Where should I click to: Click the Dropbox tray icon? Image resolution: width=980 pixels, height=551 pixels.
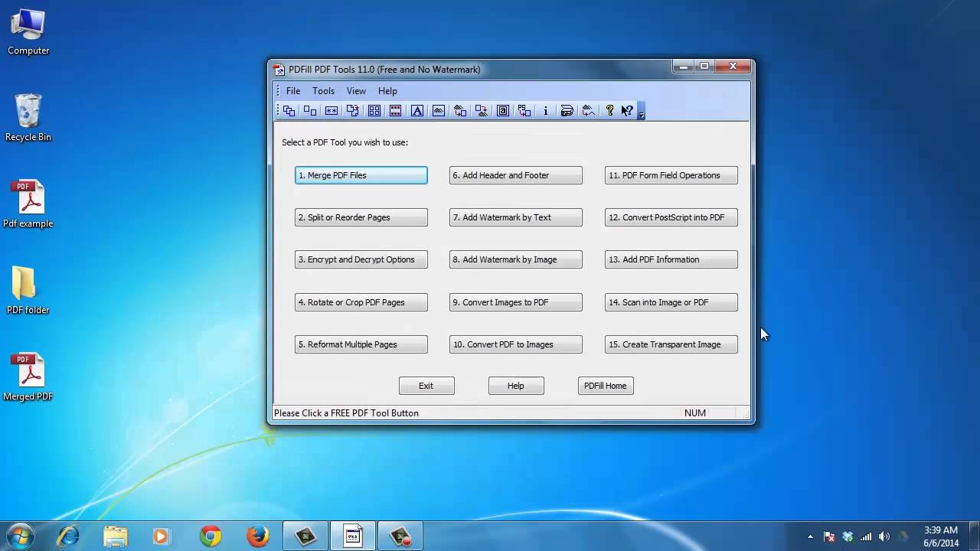(848, 536)
